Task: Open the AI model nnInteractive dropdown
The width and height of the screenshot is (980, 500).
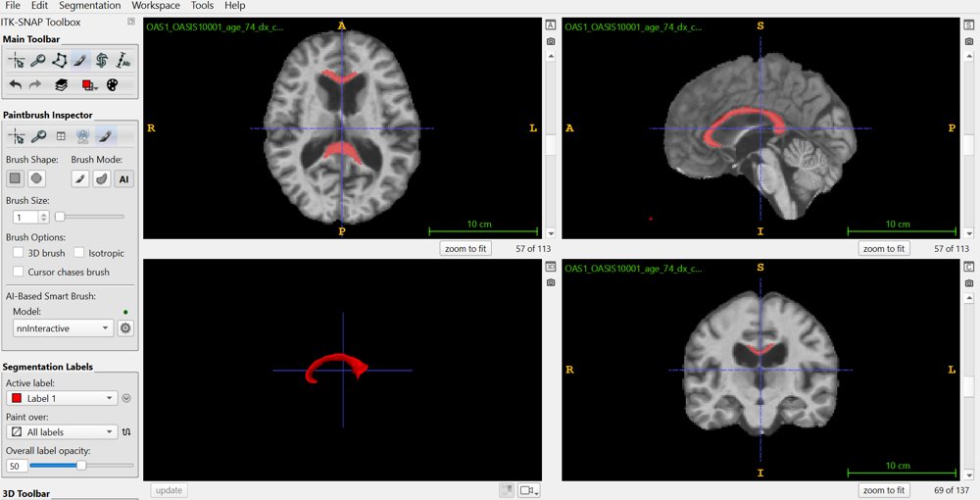Action: [x=63, y=328]
